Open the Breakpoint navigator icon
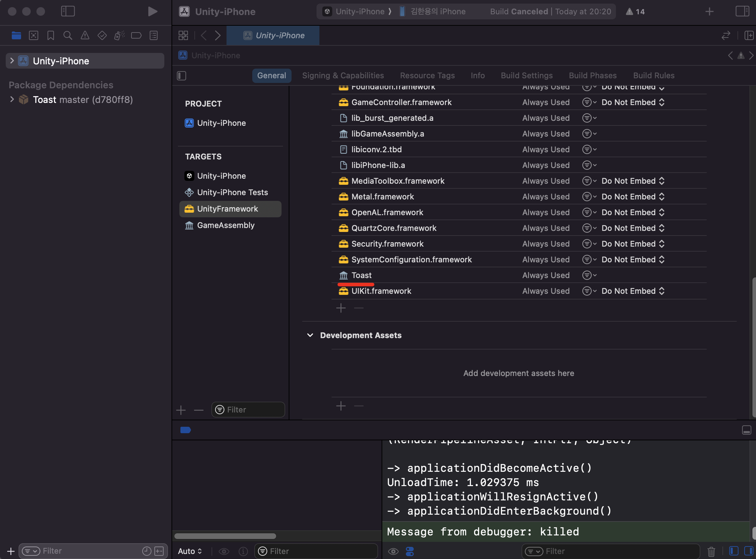The width and height of the screenshot is (756, 559). point(136,35)
